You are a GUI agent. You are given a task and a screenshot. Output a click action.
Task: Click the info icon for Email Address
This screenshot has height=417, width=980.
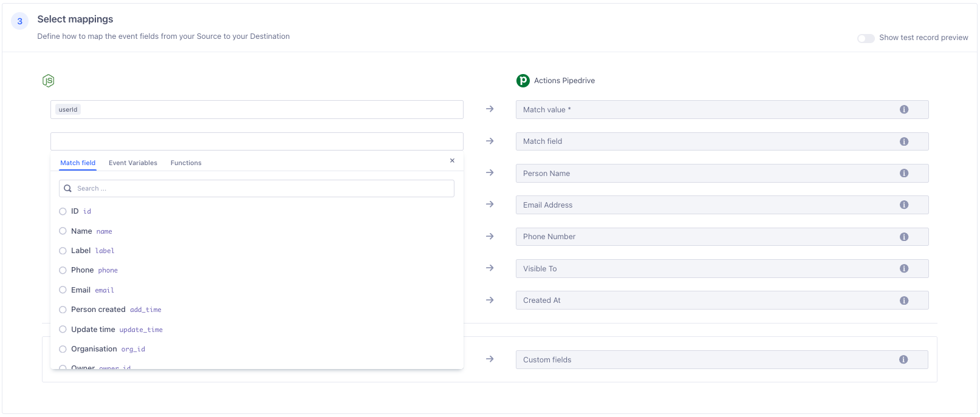point(904,205)
